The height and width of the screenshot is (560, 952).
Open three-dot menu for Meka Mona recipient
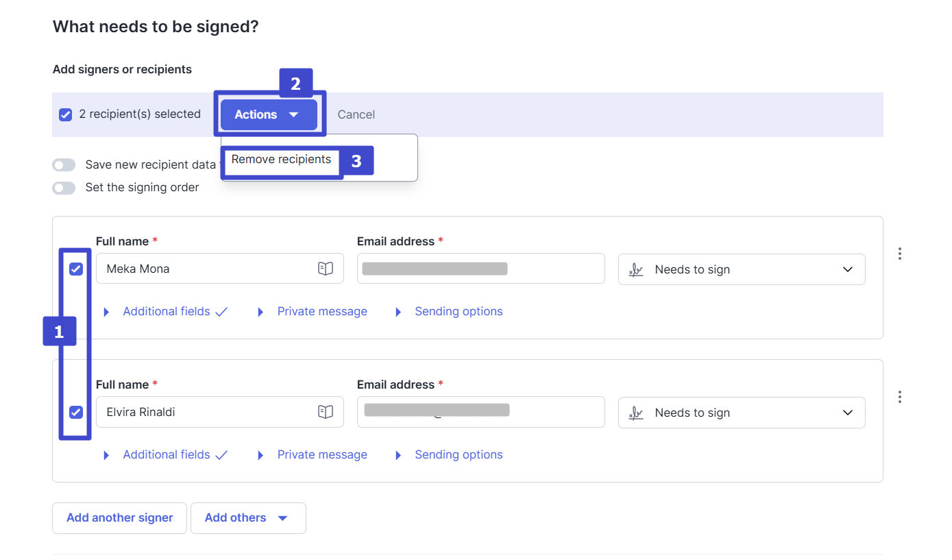[899, 254]
